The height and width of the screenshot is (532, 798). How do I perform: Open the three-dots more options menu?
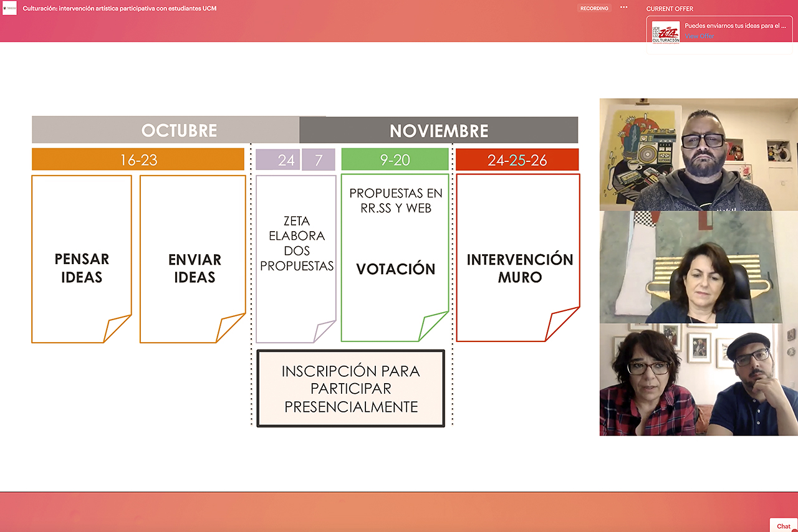(623, 8)
